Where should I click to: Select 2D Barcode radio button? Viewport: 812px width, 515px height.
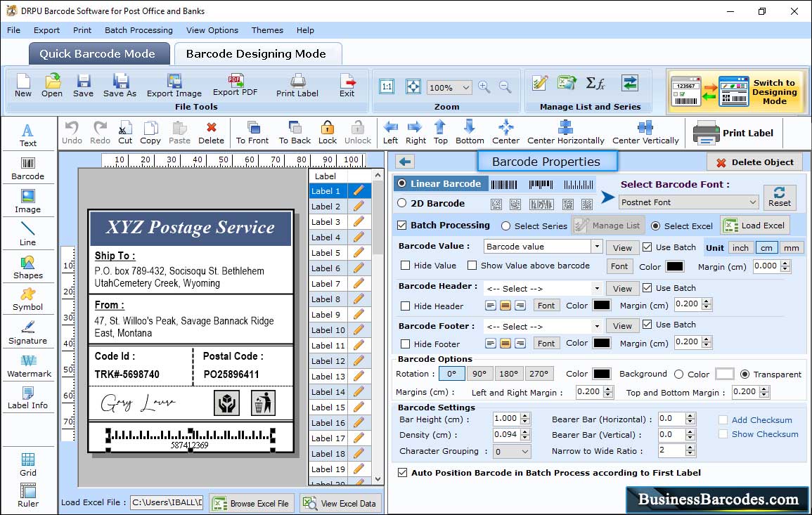pos(402,203)
